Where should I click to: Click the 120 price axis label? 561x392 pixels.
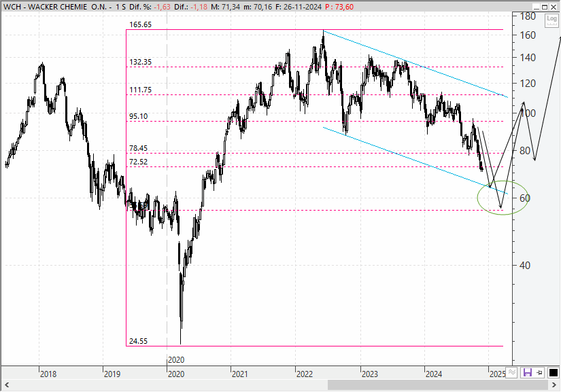click(528, 84)
